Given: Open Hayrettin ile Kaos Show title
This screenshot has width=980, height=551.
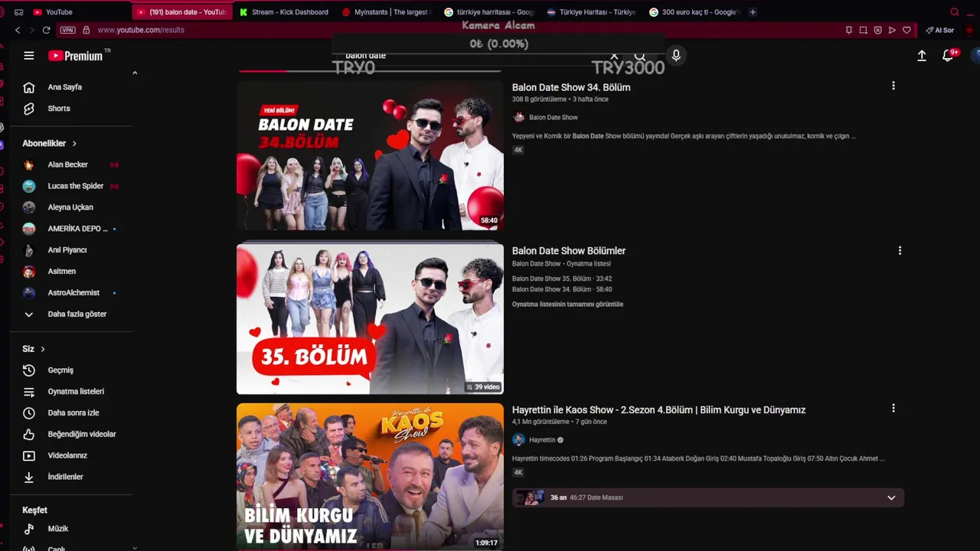Looking at the screenshot, I should 658,410.
